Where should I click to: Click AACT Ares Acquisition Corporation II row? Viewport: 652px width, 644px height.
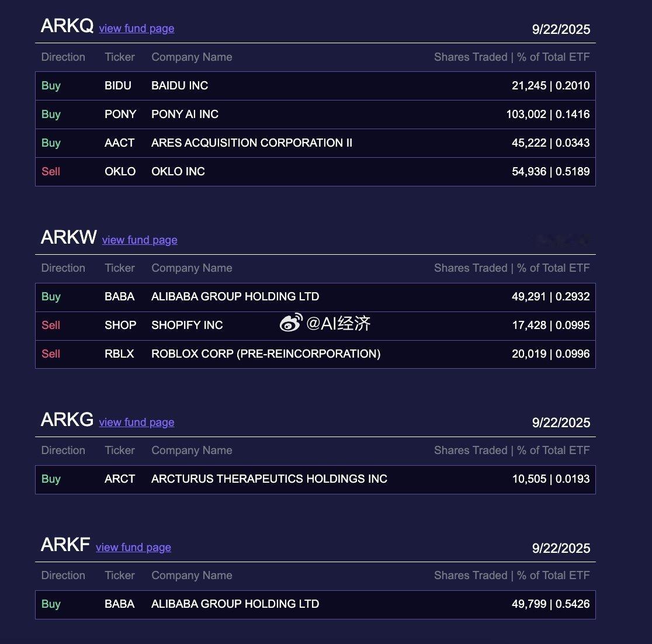[x=315, y=143]
